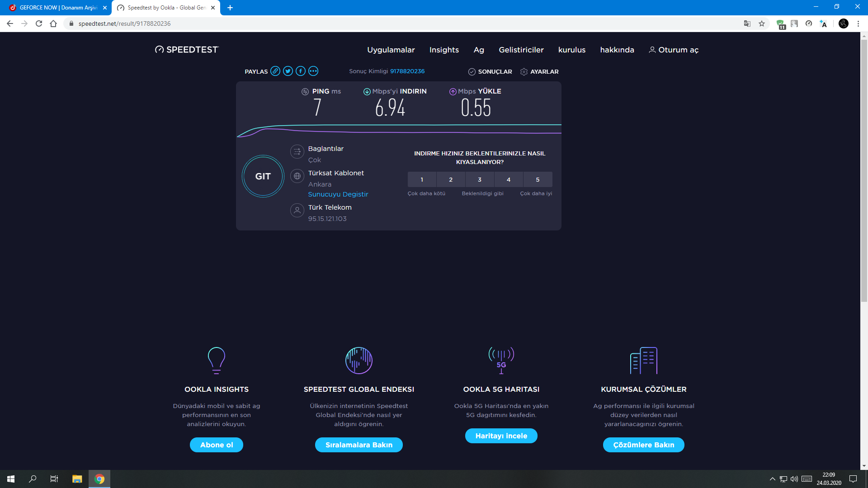This screenshot has width=868, height=488.
Task: Rate download speed as 1
Action: pyautogui.click(x=422, y=179)
